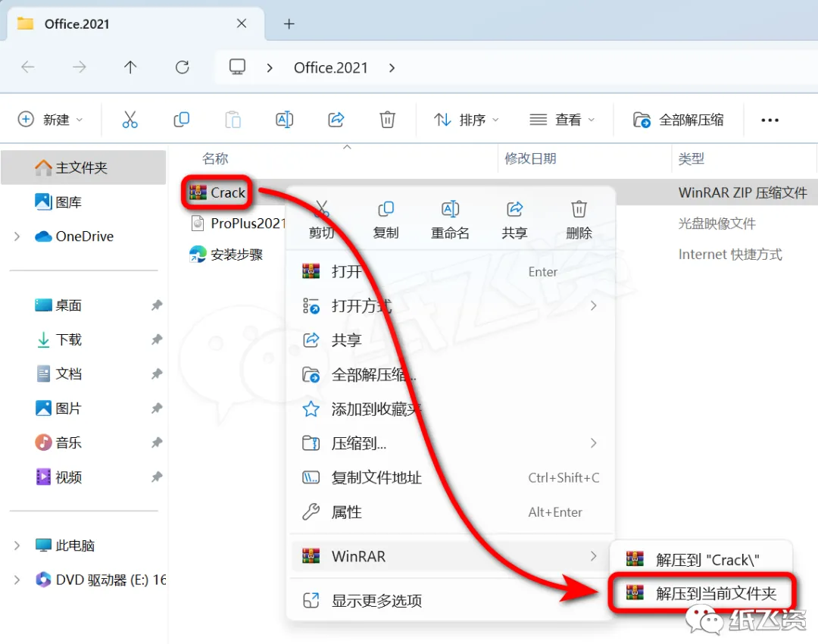Viewport: 818px width, 644px height.
Task: Unpin 图片 using its pin icon
Action: coord(157,408)
